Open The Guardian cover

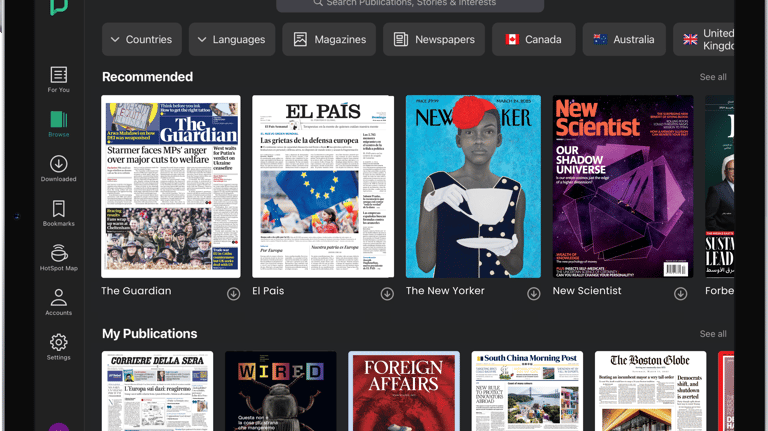pos(170,187)
